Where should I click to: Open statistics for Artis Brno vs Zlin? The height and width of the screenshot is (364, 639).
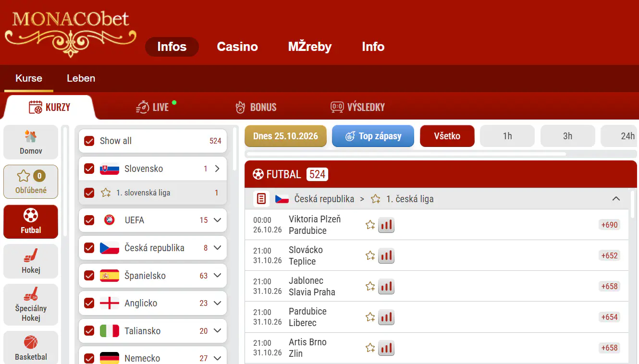pyautogui.click(x=386, y=348)
